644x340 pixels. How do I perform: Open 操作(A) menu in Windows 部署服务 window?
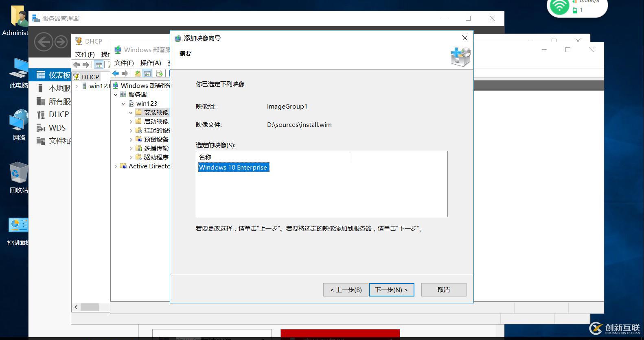(151, 63)
